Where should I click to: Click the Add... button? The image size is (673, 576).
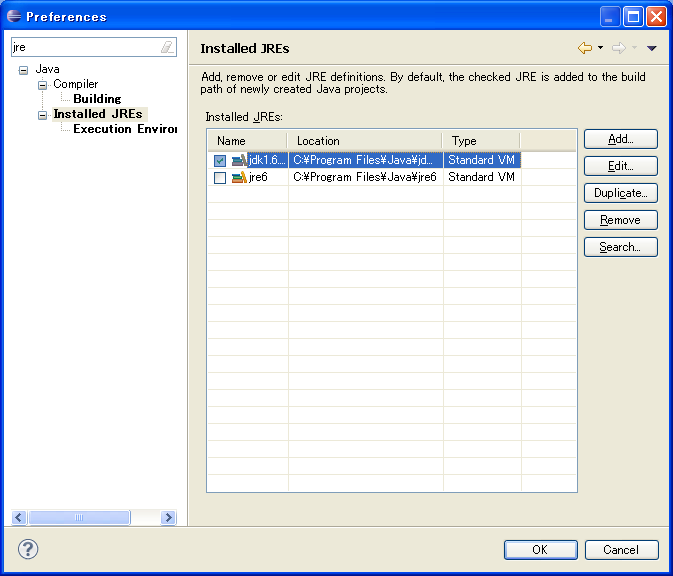coord(621,139)
